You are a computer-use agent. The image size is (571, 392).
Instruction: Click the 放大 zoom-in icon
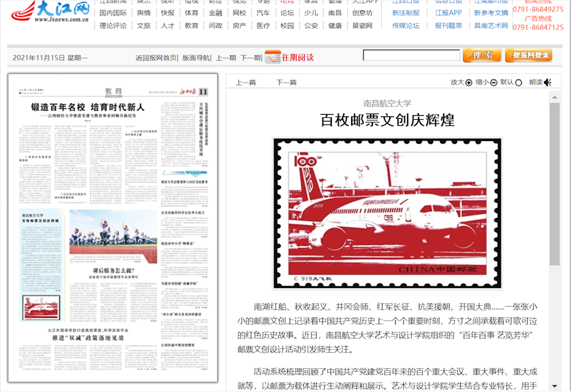[469, 83]
